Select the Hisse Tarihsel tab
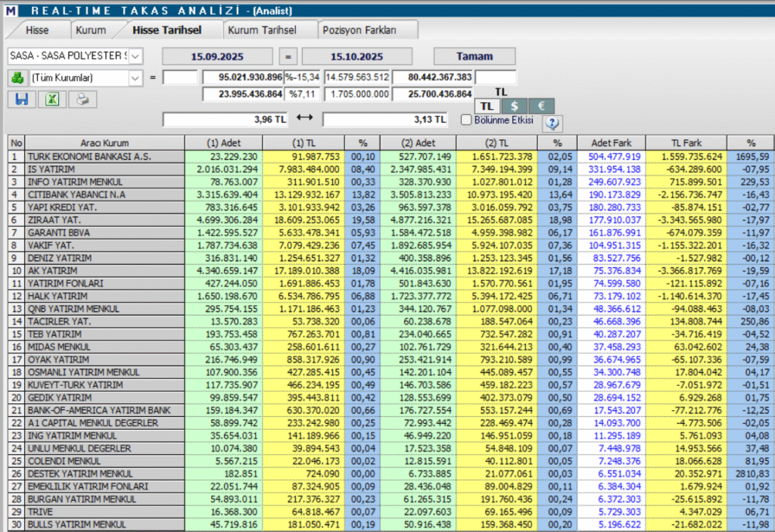Image resolution: width=775 pixels, height=532 pixels. pos(167,30)
